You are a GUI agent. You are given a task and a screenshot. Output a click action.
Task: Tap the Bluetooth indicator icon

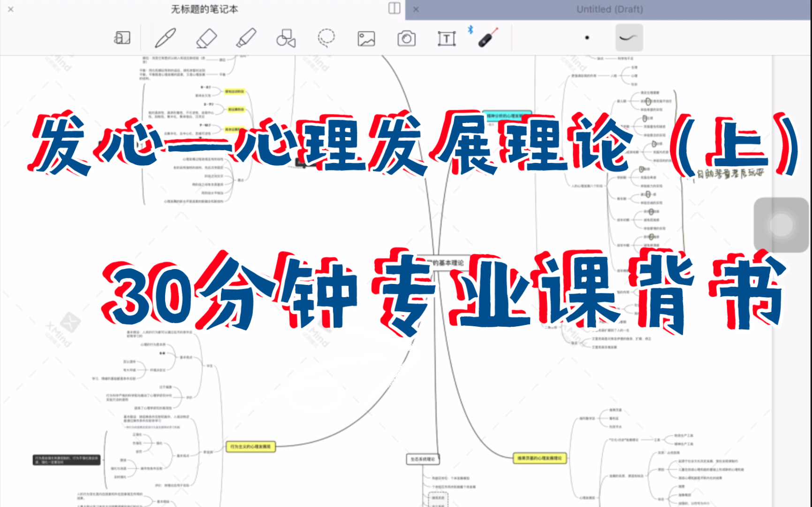471,30
